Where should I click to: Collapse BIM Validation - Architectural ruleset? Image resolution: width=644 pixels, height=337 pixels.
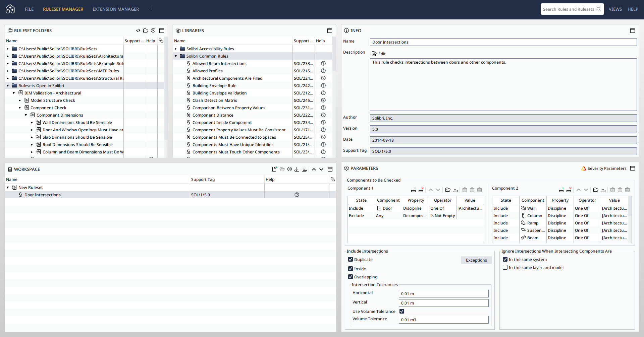coord(14,93)
